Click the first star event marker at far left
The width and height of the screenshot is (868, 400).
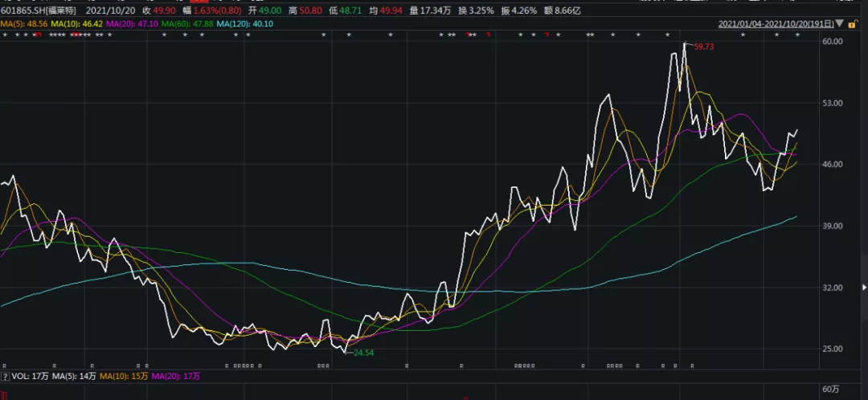coord(5,35)
